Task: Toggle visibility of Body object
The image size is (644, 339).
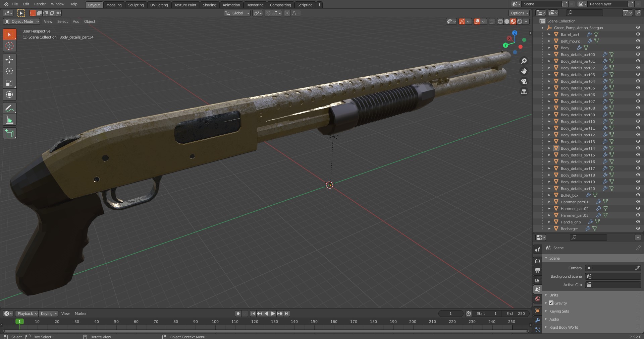Action: 638,48
